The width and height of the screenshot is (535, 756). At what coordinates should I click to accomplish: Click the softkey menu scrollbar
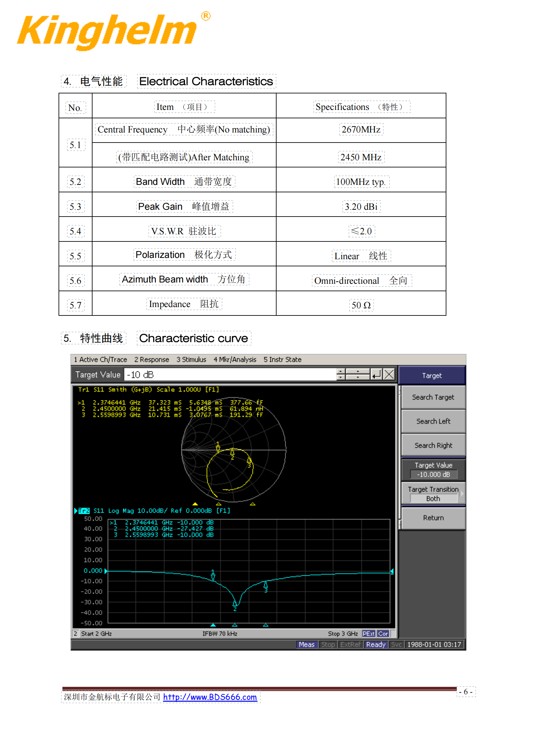[399, 458]
